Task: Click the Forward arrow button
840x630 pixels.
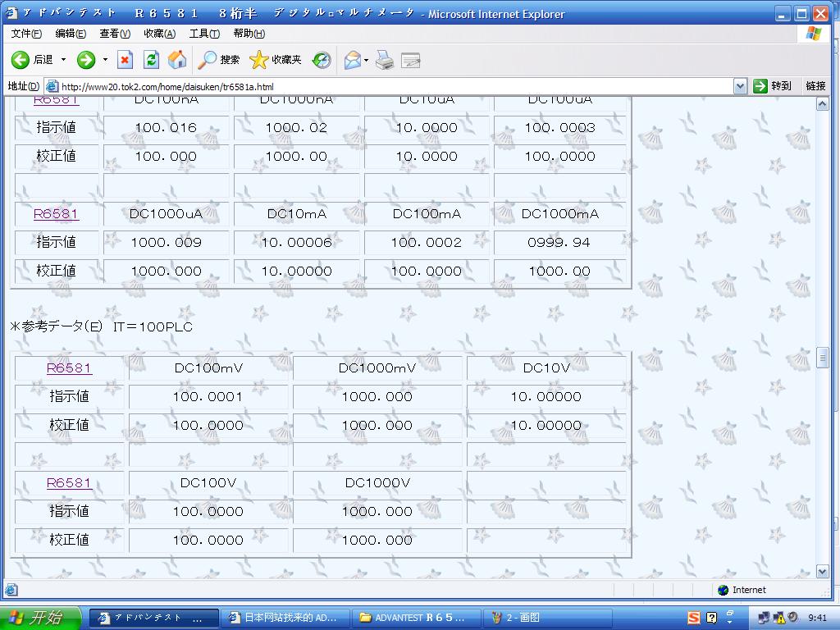Action: pyautogui.click(x=85, y=59)
